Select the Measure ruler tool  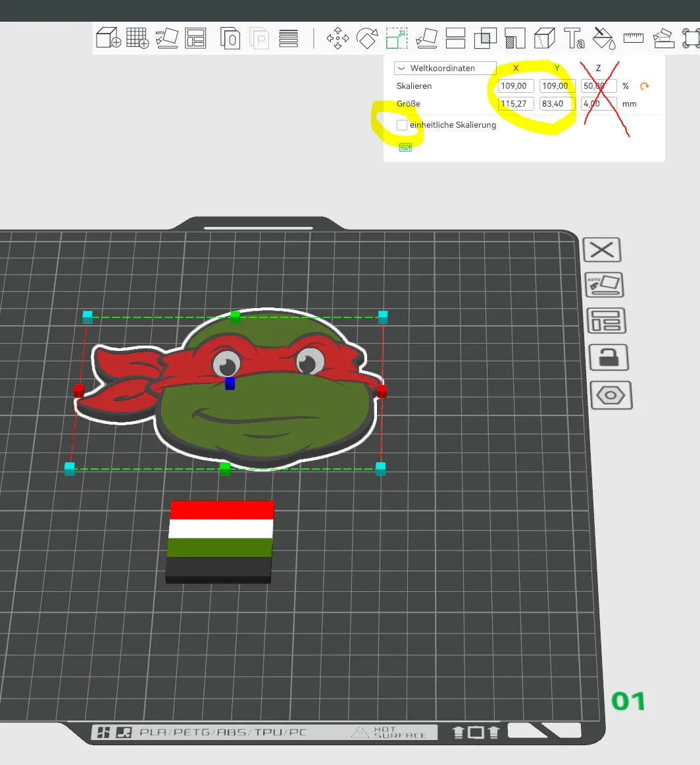[634, 38]
